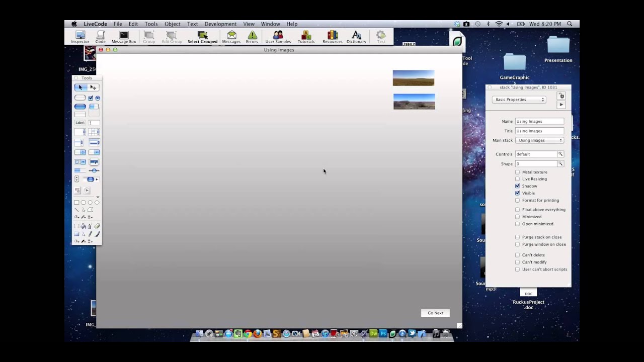Uncheck the Shadow checkbox
Viewport: 644px width, 362px height.
tap(517, 186)
